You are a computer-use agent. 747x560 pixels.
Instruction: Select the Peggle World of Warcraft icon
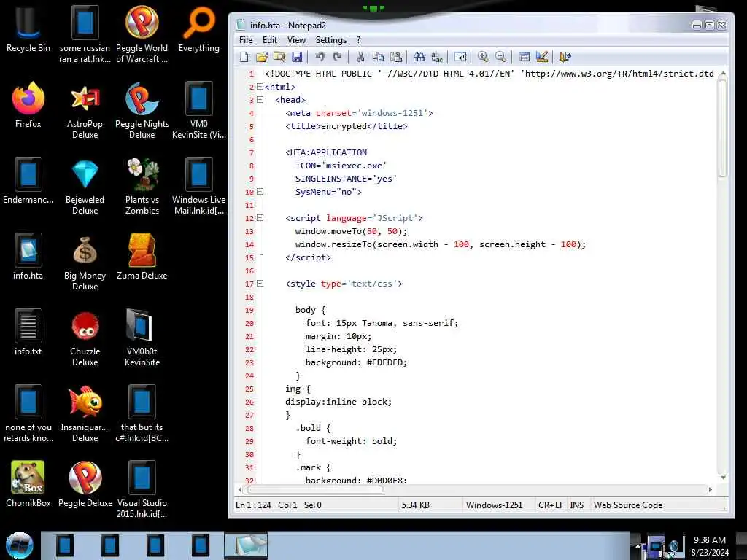point(142,34)
